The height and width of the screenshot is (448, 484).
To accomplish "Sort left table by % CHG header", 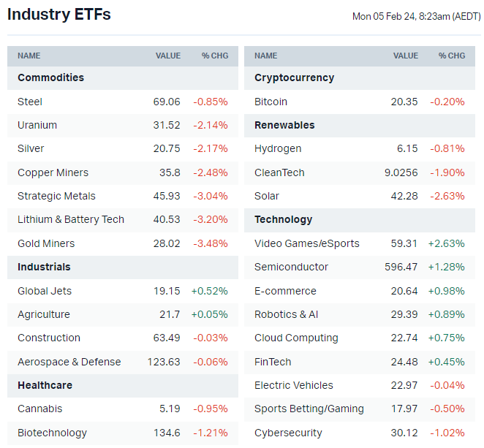I will click(x=215, y=56).
